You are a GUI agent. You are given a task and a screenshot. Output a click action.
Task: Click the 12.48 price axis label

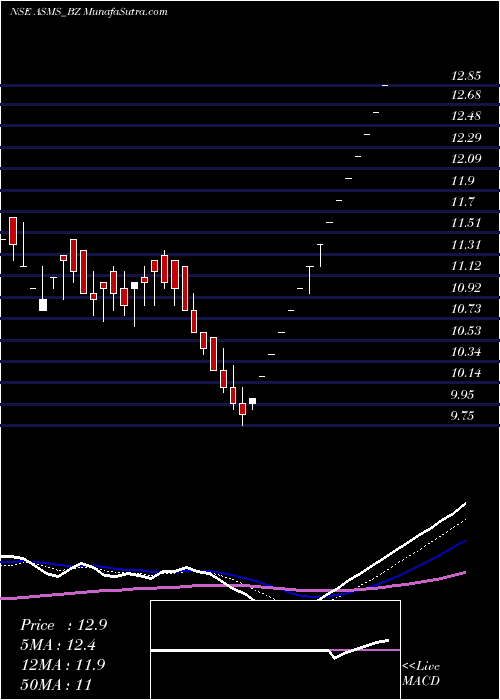point(466,116)
